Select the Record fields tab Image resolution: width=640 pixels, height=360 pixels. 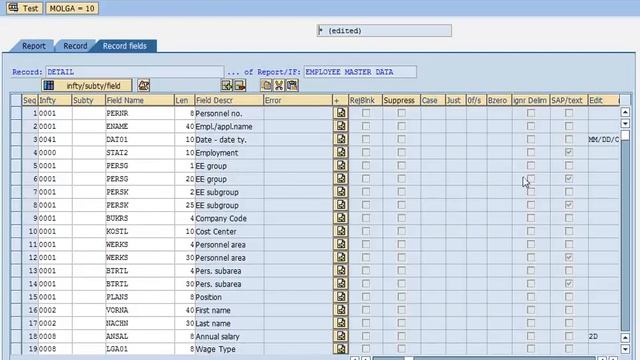[x=124, y=46]
